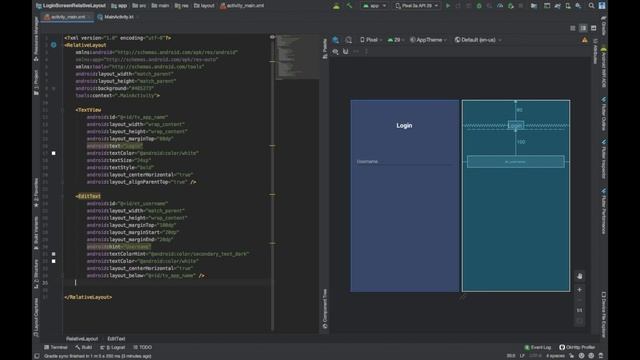Click the Attach Debugger to process icon
This screenshot has width=640, height=360.
pos(511,6)
